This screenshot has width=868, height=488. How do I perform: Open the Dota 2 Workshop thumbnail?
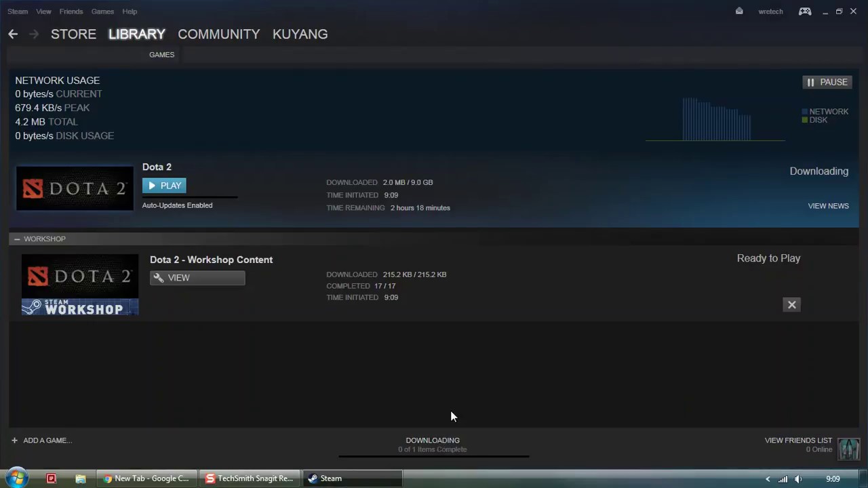coord(80,285)
